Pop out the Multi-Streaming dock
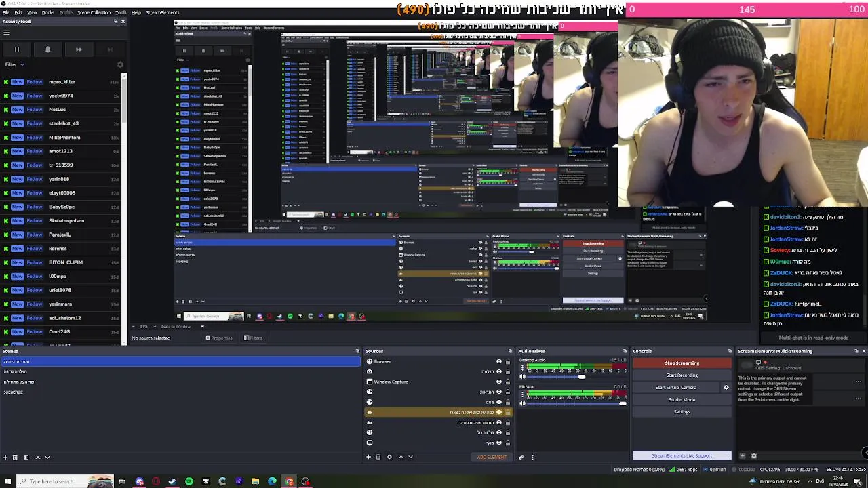Screen dimensions: 868x488 856,351
